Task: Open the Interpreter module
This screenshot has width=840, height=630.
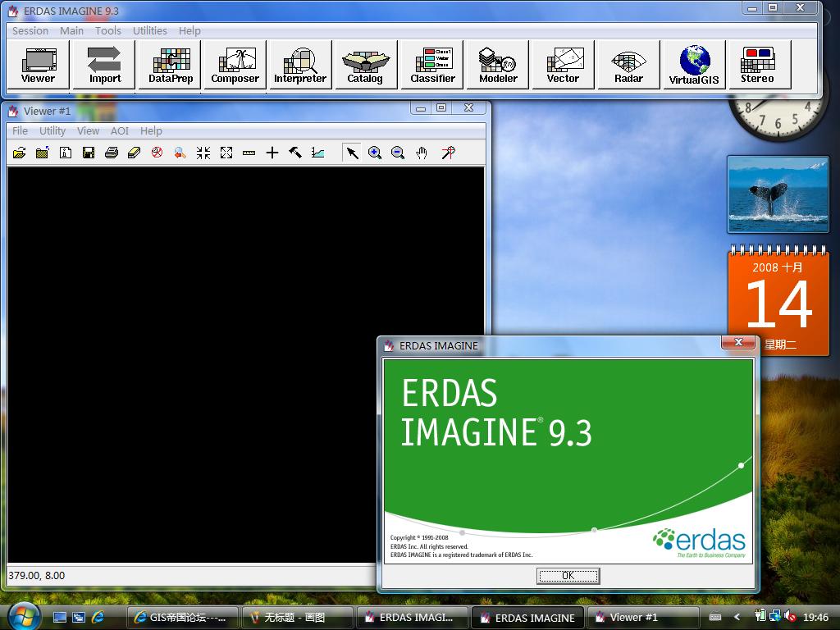Action: click(300, 64)
